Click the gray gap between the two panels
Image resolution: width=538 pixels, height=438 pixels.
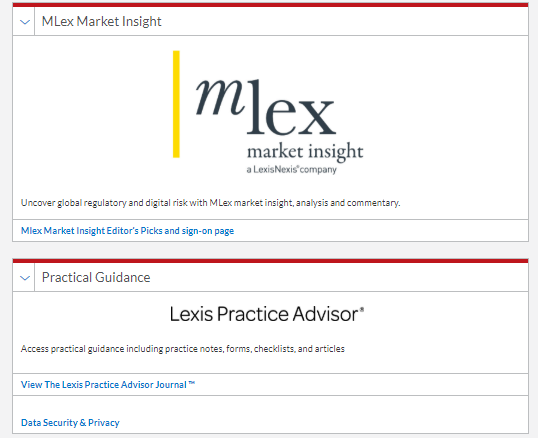(270, 250)
